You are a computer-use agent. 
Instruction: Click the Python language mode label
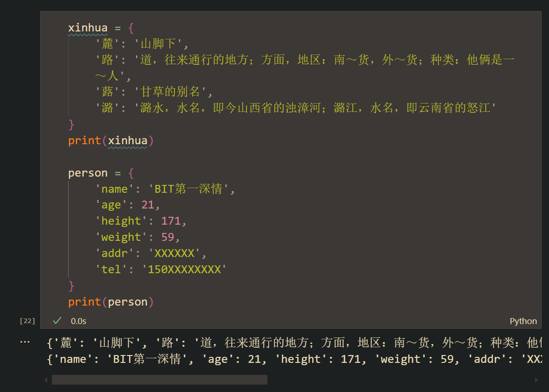tap(523, 321)
